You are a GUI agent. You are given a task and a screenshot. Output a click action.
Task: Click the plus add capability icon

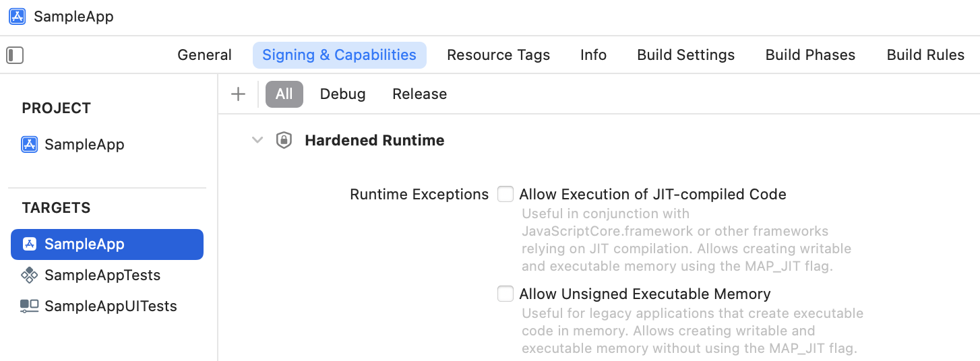pyautogui.click(x=238, y=94)
